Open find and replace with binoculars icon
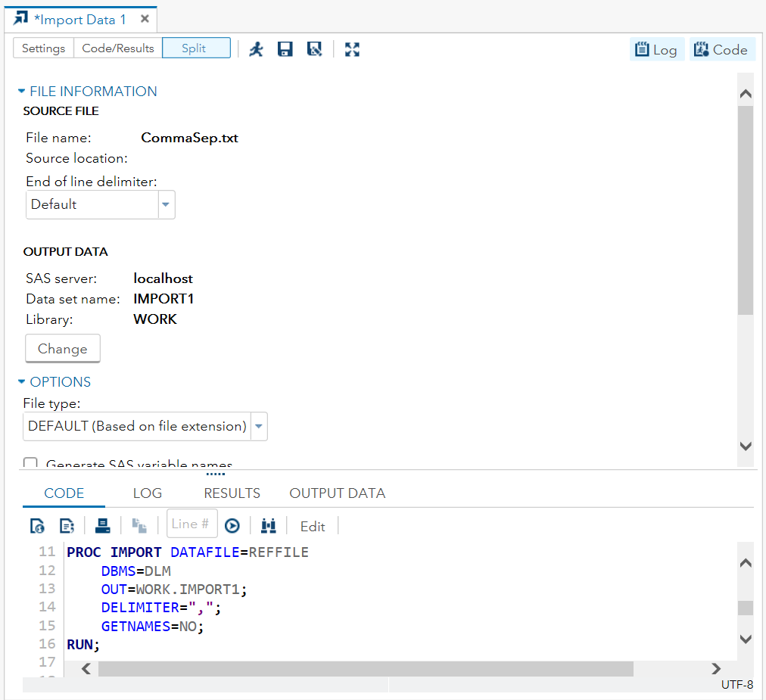 (x=268, y=526)
